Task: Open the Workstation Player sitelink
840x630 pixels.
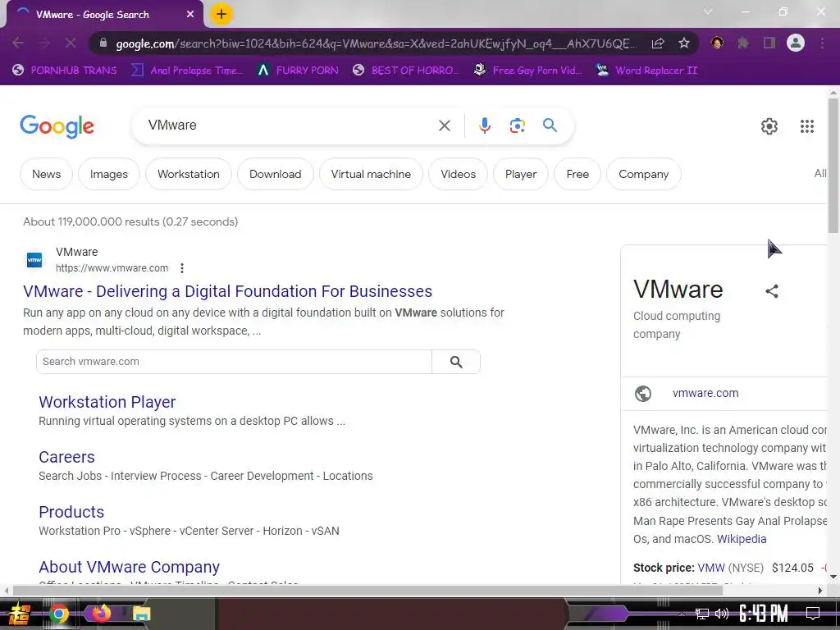Action: click(x=107, y=402)
